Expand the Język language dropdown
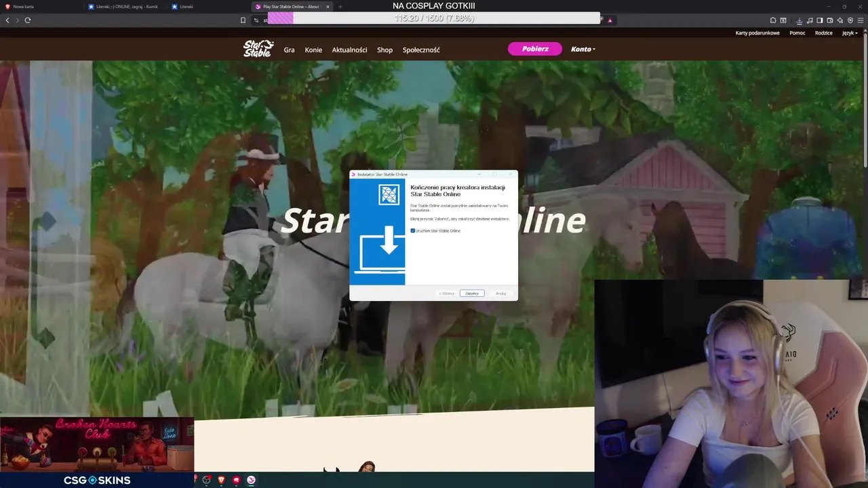The image size is (868, 488). [x=850, y=33]
